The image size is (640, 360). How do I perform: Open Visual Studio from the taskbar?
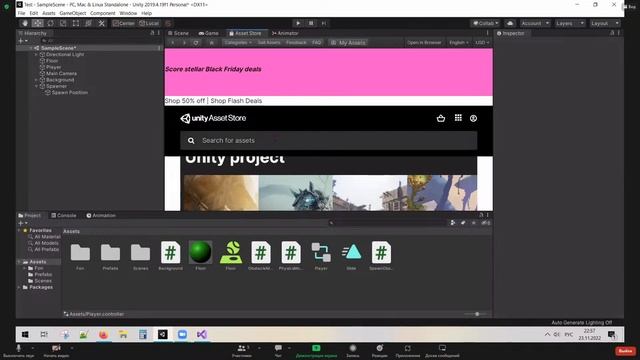tap(202, 335)
